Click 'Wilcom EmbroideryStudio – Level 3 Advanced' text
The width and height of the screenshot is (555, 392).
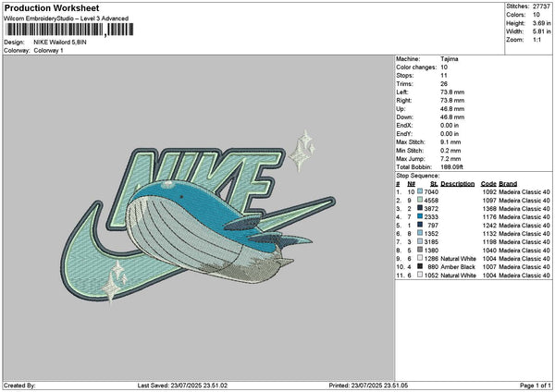coord(67,18)
